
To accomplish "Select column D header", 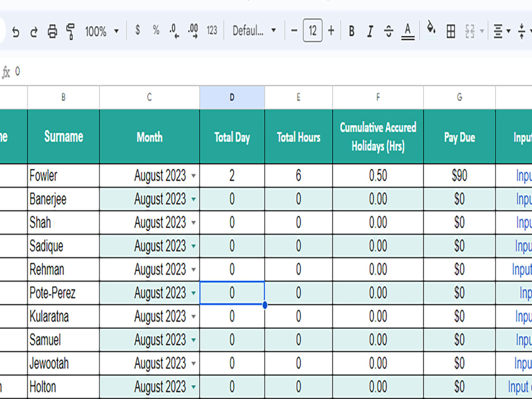I will tap(232, 97).
